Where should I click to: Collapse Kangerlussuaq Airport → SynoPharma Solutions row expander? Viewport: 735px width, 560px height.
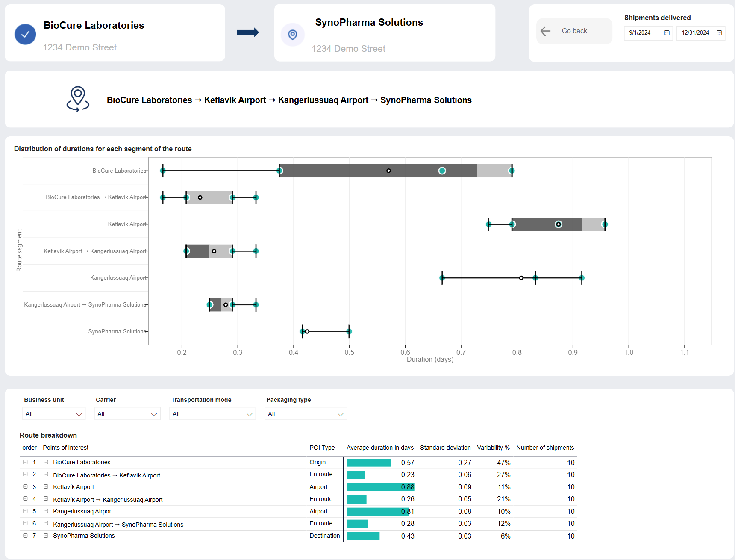tap(46, 523)
